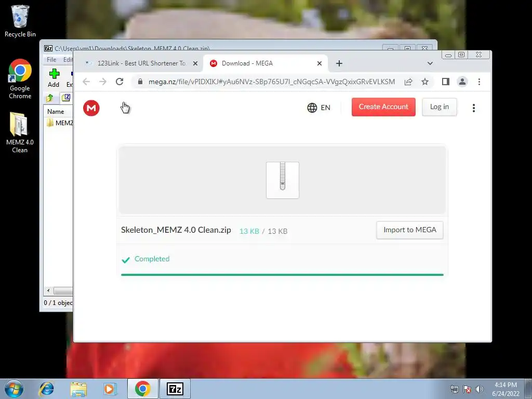Open the Recycle Bin desktop icon
532x399 pixels.
tap(20, 21)
